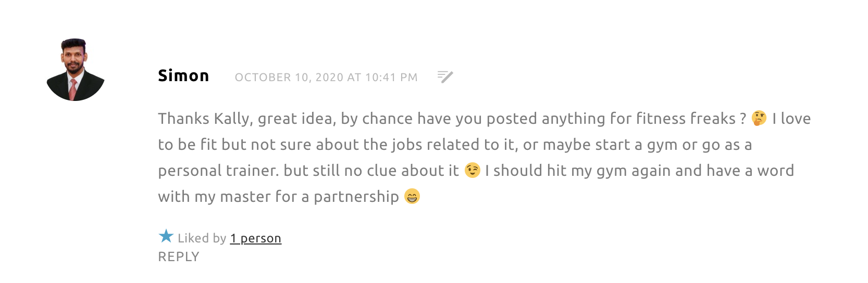Image resolution: width=868 pixels, height=283 pixels.
Task: Click the blue star like icon
Action: coord(166,237)
